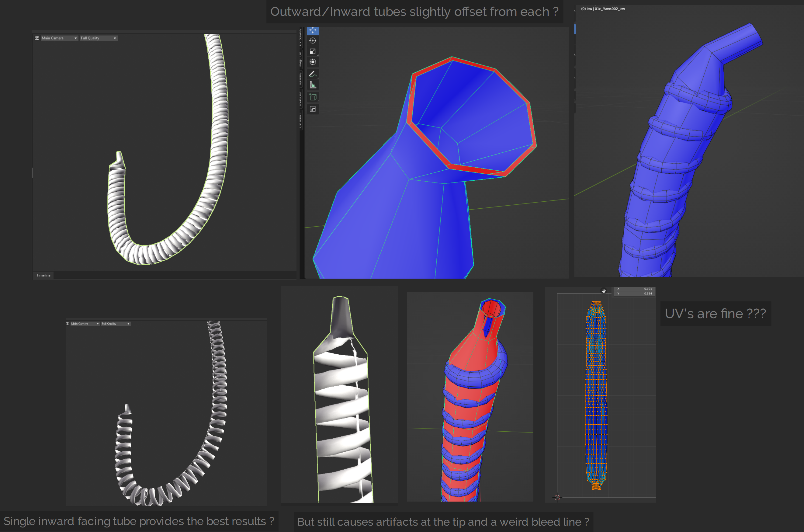Open the Magic UV sidebar tab

click(300, 59)
